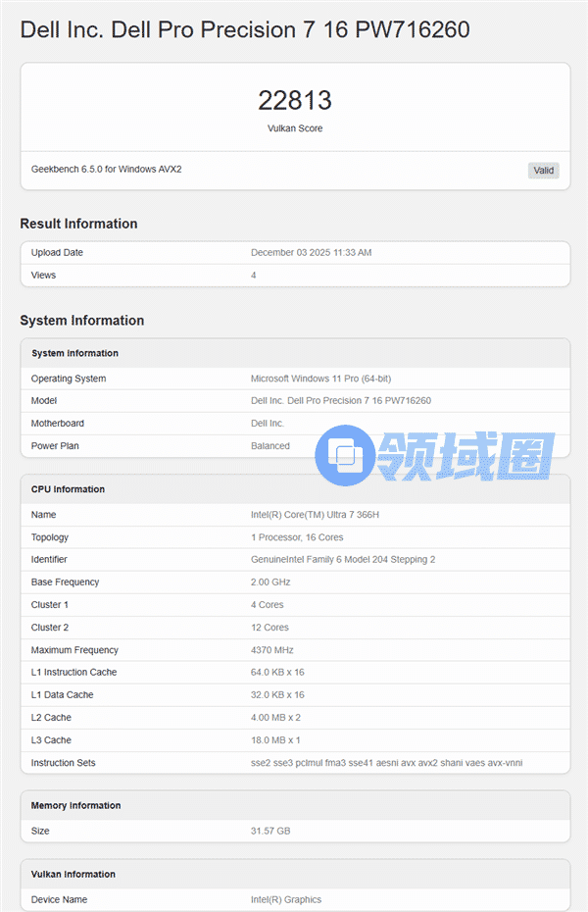Click the Topology value 16 Cores
This screenshot has height=912, width=588.
coord(297,537)
